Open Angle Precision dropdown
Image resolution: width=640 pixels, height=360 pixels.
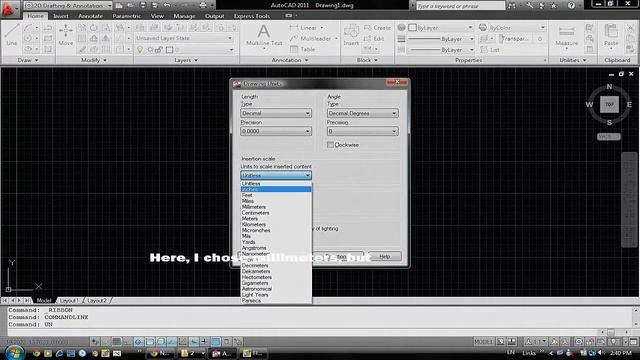point(362,131)
